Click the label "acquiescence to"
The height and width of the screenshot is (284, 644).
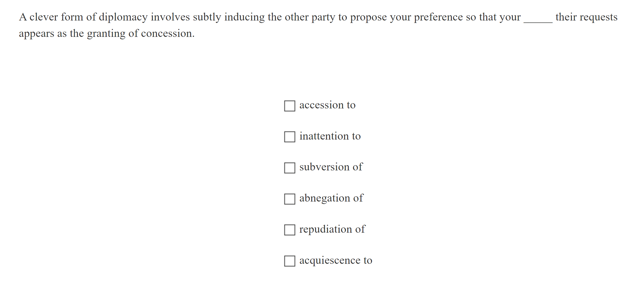[x=336, y=261]
